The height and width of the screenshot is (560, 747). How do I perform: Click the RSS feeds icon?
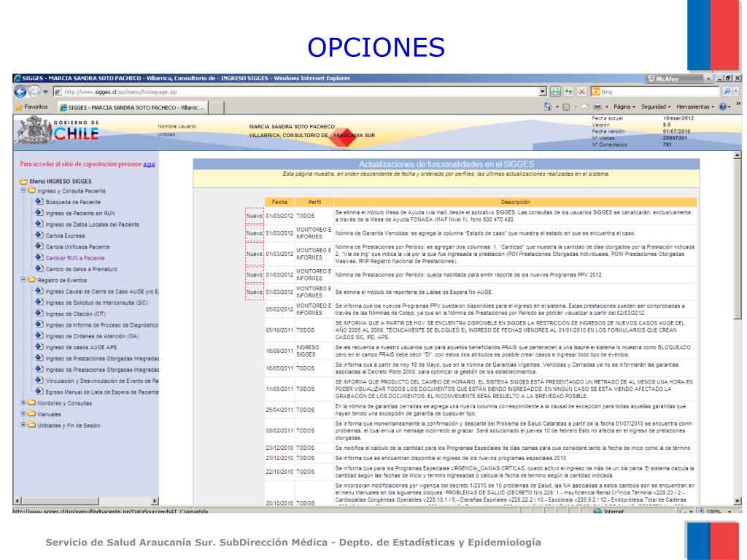(x=566, y=107)
